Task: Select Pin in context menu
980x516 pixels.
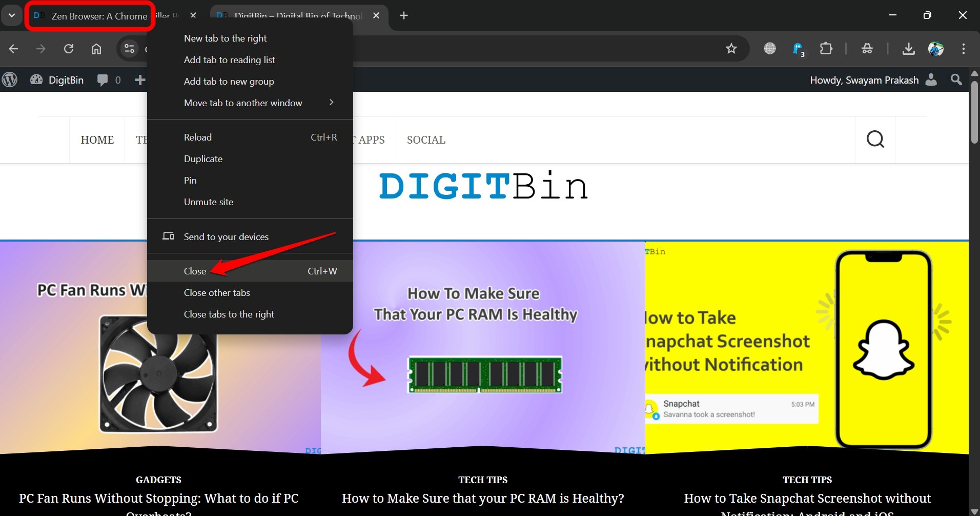Action: [x=250, y=181]
